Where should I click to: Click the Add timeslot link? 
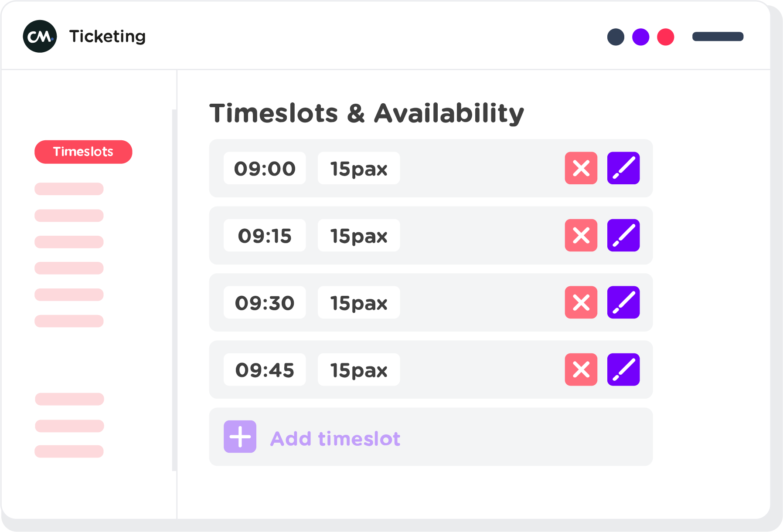coord(335,438)
